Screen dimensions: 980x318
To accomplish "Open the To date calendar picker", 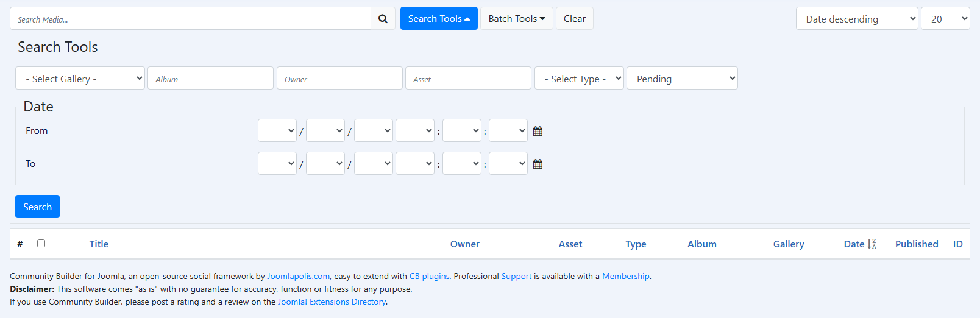I will [538, 164].
